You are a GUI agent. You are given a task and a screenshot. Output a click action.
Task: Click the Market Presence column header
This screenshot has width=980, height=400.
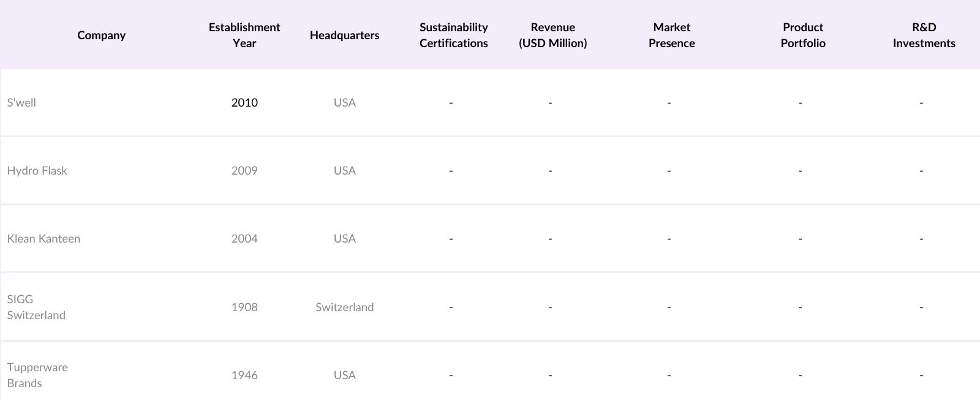[x=671, y=35]
